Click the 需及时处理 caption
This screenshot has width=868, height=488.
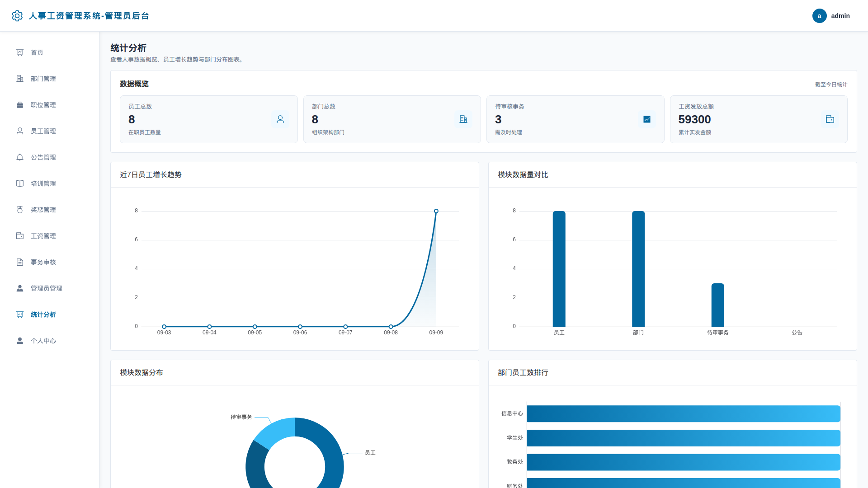[x=509, y=132]
